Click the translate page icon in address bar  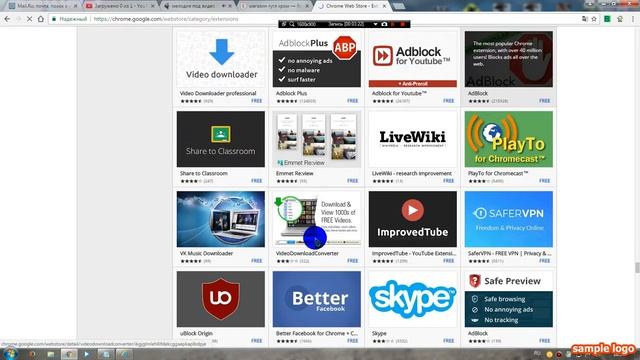pyautogui.click(x=584, y=19)
